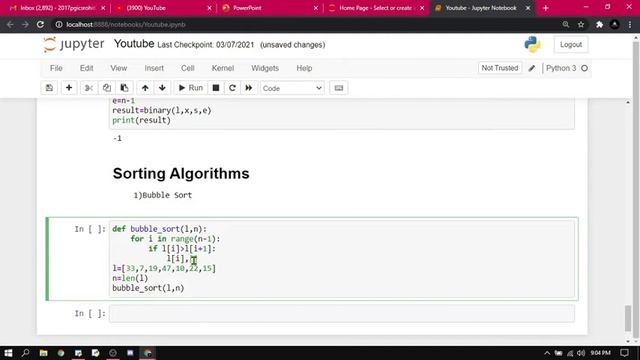Open a new browser tab

(546, 8)
